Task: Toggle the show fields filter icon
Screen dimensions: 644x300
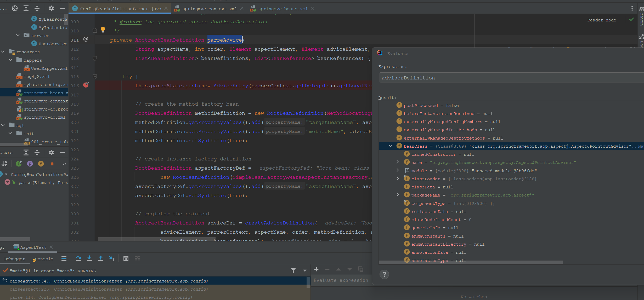Action: (41, 164)
